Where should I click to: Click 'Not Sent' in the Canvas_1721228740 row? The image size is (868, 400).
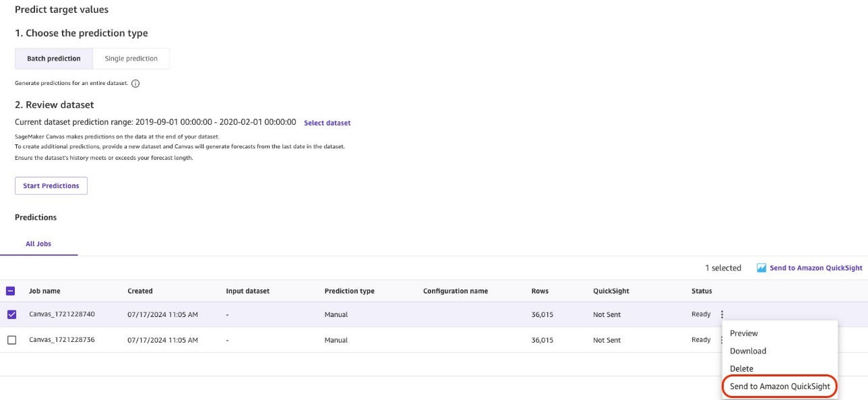point(607,314)
